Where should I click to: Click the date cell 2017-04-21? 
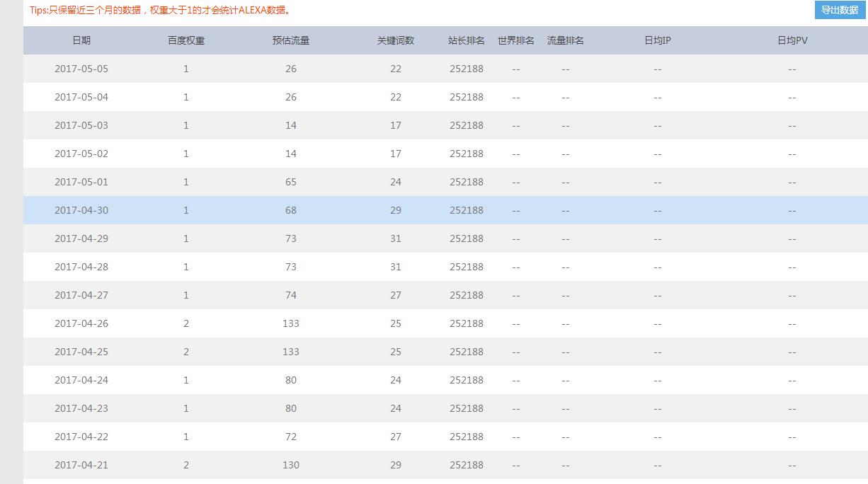point(81,465)
